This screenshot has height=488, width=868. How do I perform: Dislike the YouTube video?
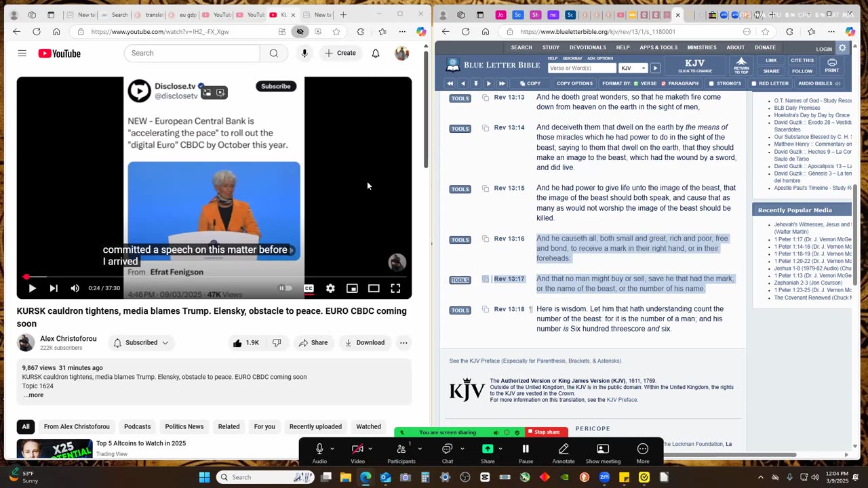277,342
